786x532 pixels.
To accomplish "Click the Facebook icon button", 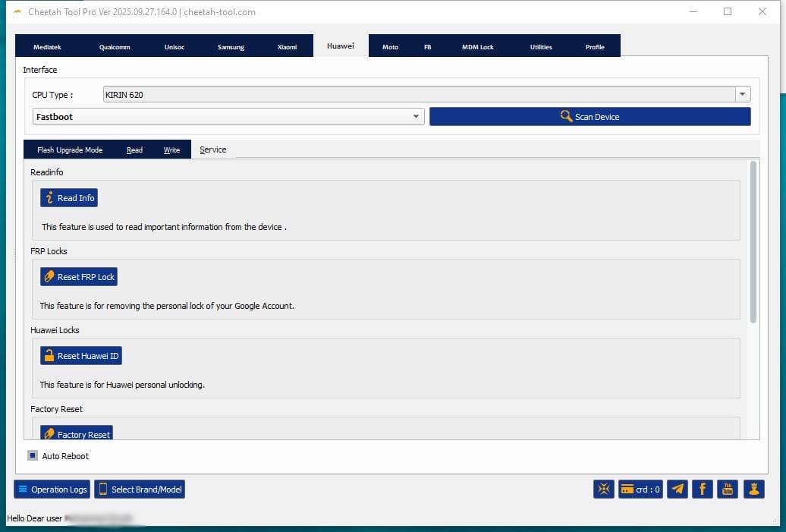I will click(x=703, y=490).
